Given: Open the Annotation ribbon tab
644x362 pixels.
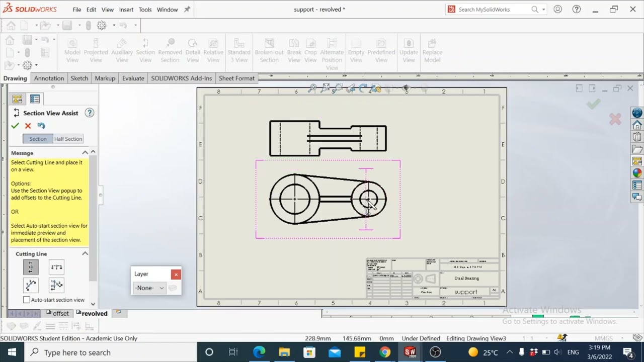Looking at the screenshot, I should point(49,78).
